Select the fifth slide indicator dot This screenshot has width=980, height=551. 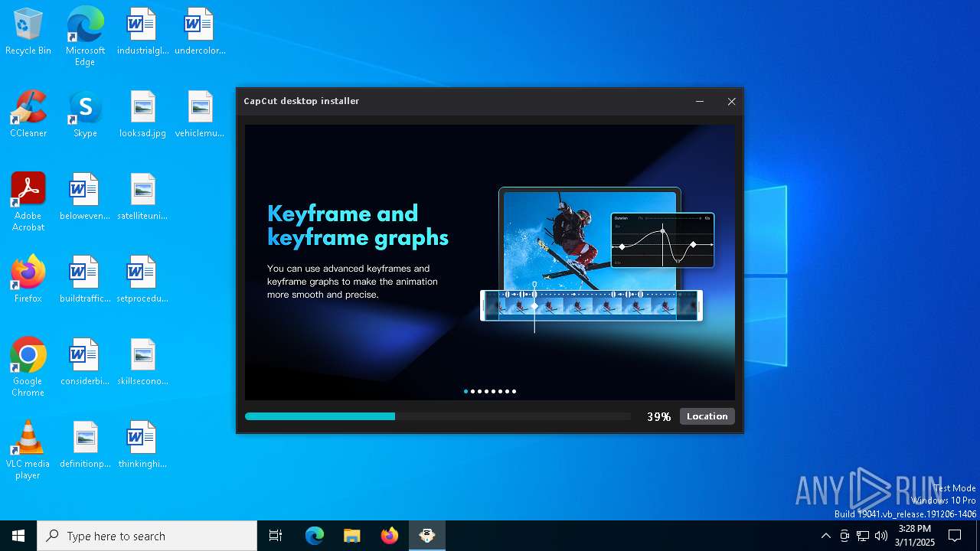493,391
